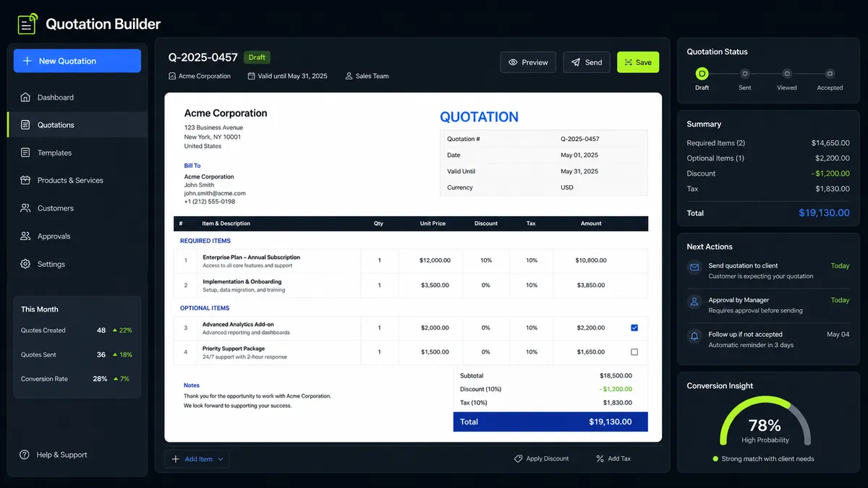Click the person icon for Approval by Manager
868x488 pixels.
point(694,301)
